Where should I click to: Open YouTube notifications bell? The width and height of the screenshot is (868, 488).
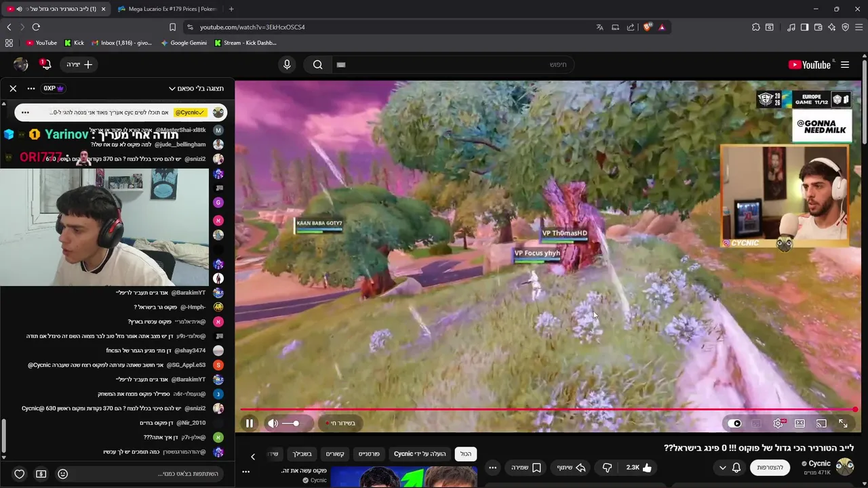click(x=45, y=65)
